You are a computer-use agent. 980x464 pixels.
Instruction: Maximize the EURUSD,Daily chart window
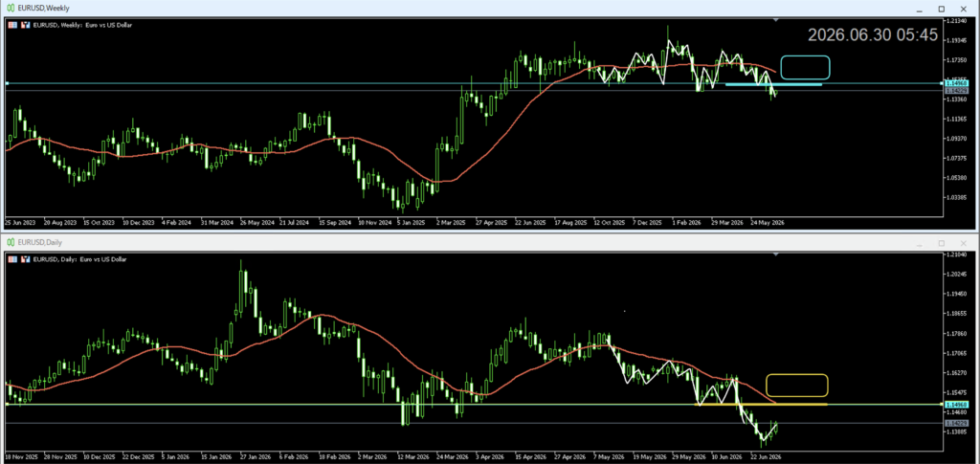coord(942,243)
